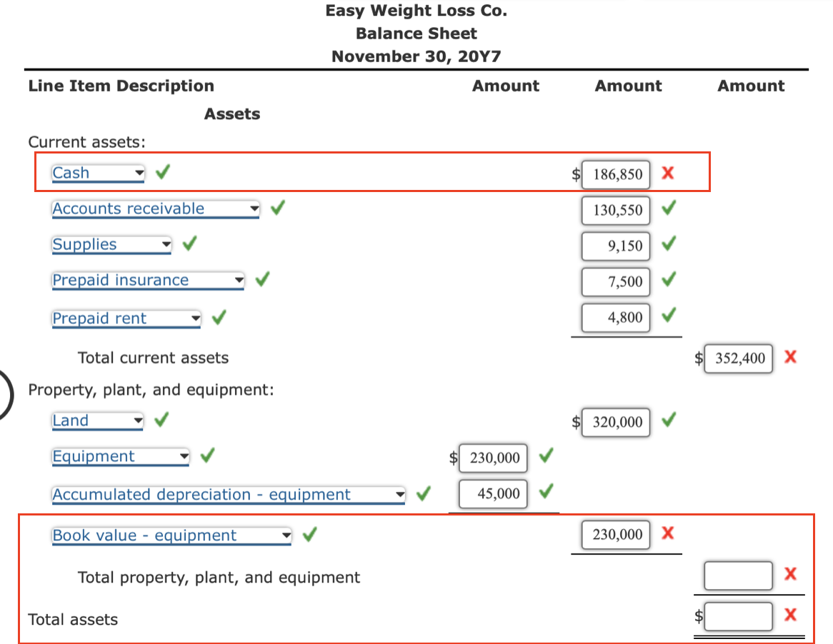833x644 pixels.
Task: Select the Supplies amount showing 9,150
Action: (616, 246)
